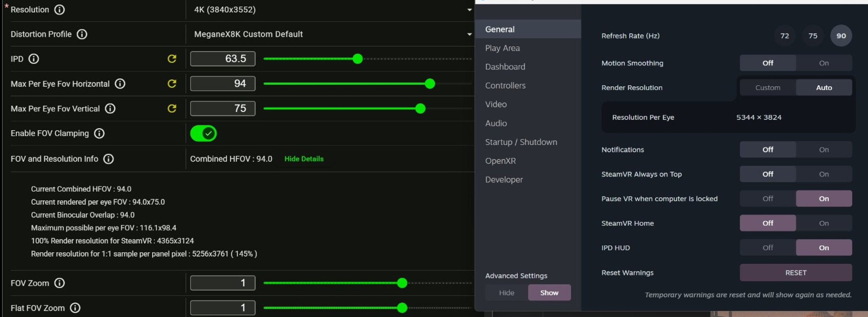Click the info icon beside IPD
Viewport: 868px width, 317px height.
(34, 59)
